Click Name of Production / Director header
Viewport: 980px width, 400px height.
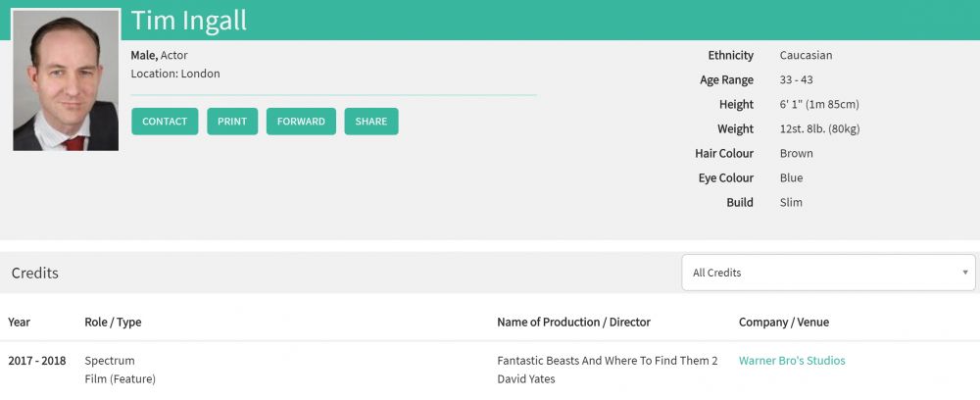573,322
